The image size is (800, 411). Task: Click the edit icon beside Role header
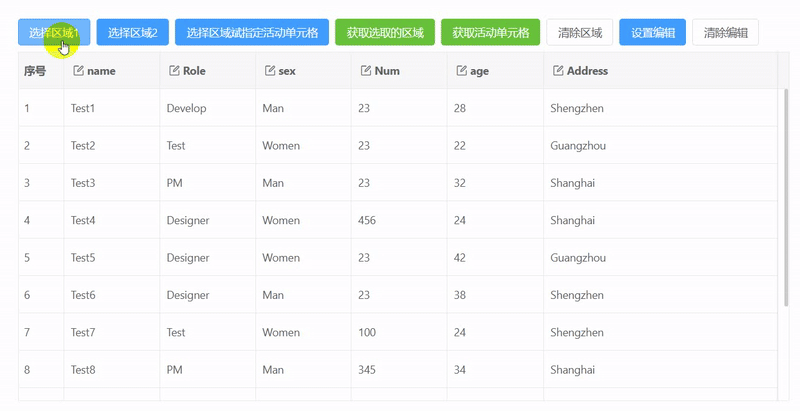pos(174,70)
